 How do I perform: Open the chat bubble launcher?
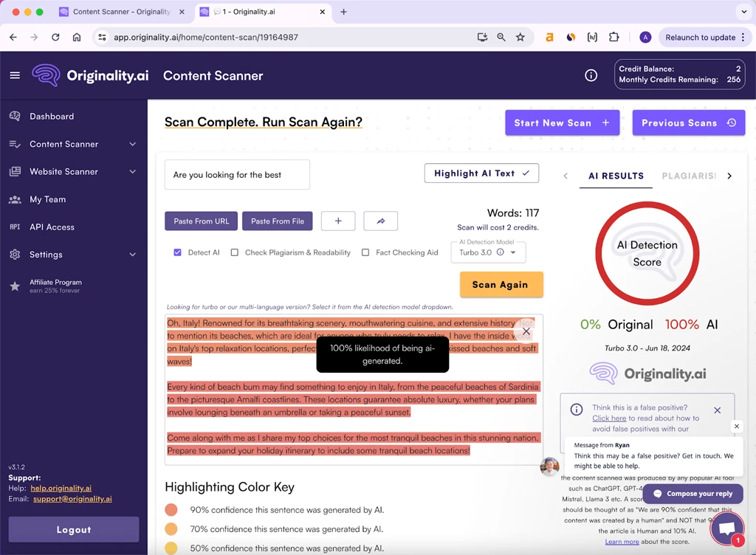click(727, 528)
